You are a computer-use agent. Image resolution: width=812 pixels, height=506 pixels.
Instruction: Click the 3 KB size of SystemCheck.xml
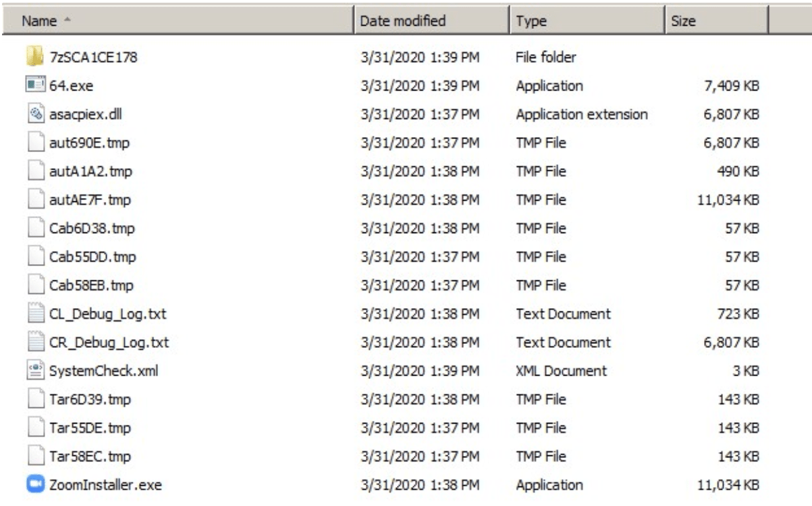click(746, 371)
